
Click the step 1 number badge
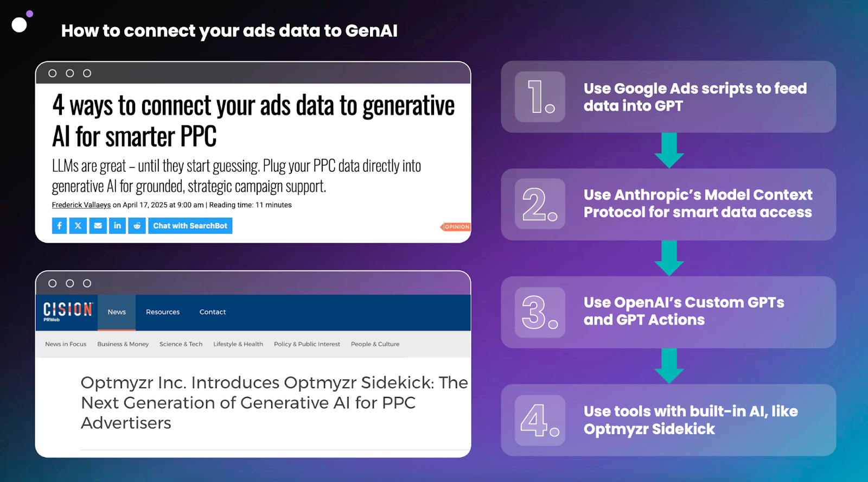pyautogui.click(x=540, y=97)
